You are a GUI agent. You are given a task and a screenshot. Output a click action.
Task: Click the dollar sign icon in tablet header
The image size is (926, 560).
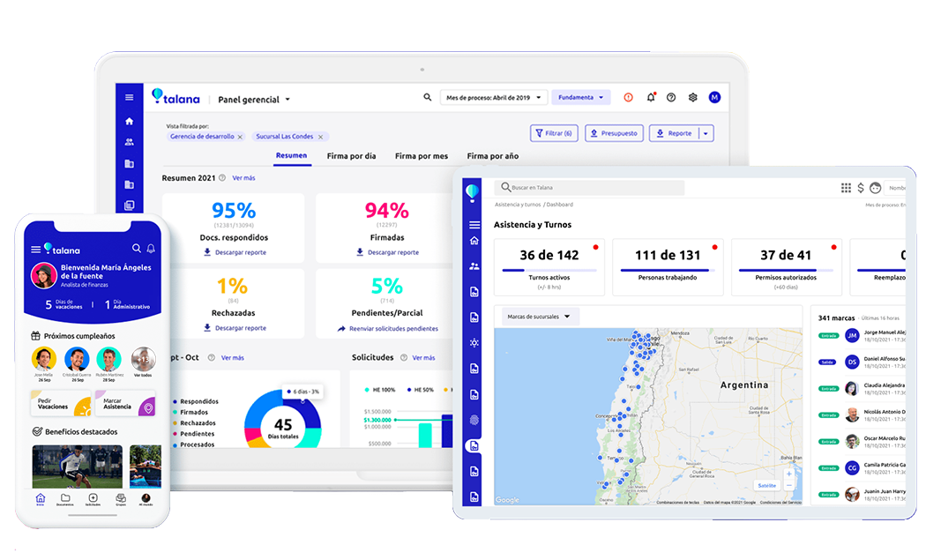click(x=861, y=188)
